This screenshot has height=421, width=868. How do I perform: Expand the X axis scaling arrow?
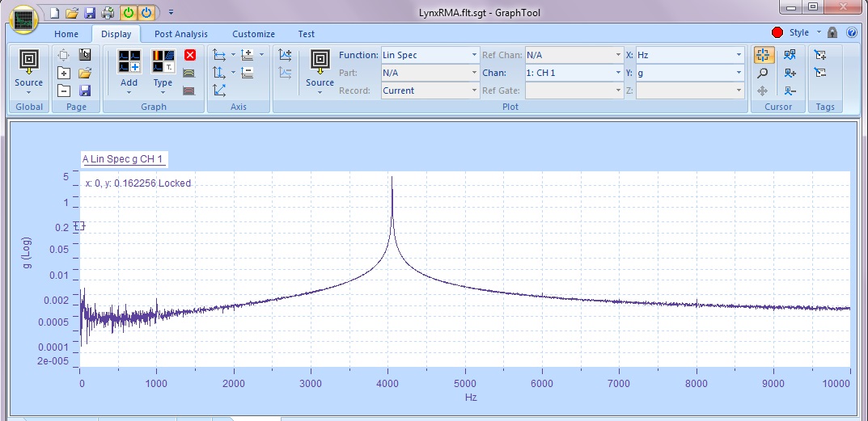coord(233,55)
